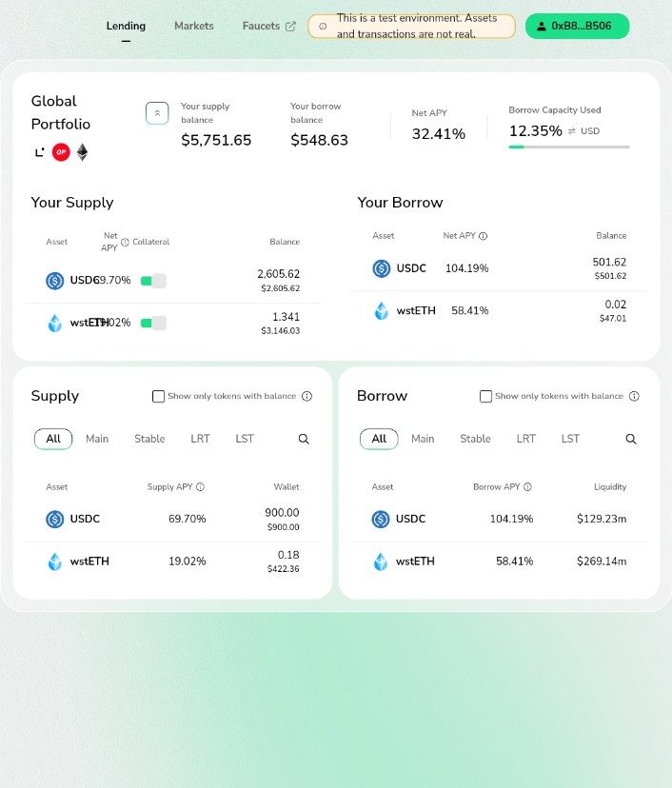Click Net APY value 32.41%
The width and height of the screenshot is (672, 788).
[438, 134]
